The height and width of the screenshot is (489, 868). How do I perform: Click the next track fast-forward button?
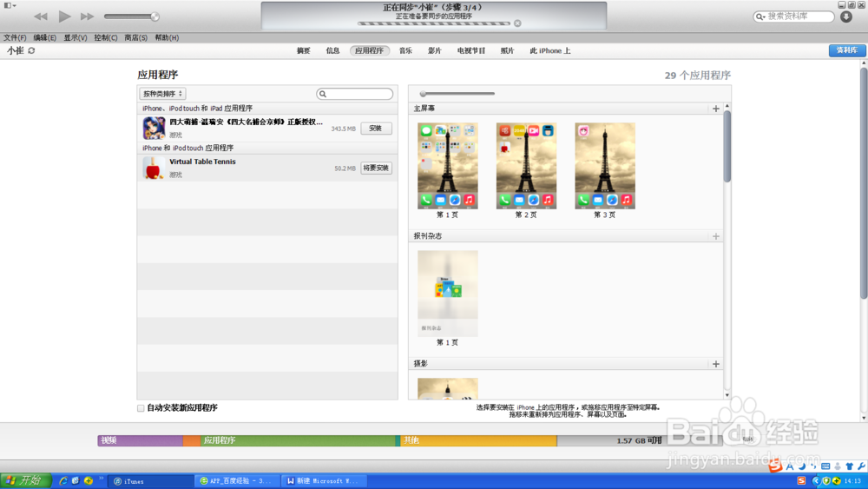[x=88, y=17]
